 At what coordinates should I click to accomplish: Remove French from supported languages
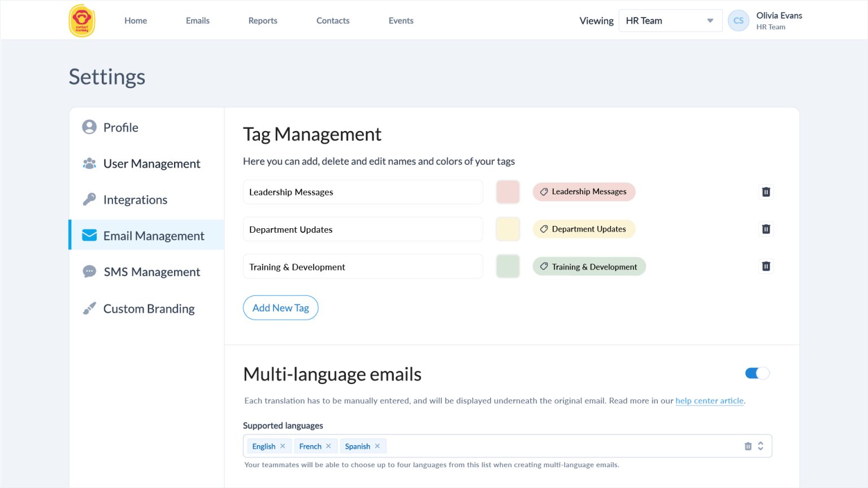328,446
